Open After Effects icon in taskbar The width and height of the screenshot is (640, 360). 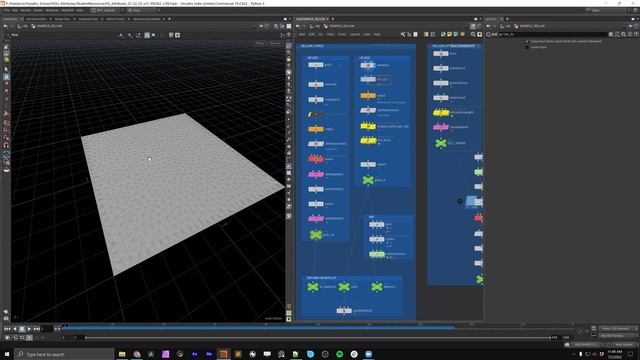tap(194, 354)
